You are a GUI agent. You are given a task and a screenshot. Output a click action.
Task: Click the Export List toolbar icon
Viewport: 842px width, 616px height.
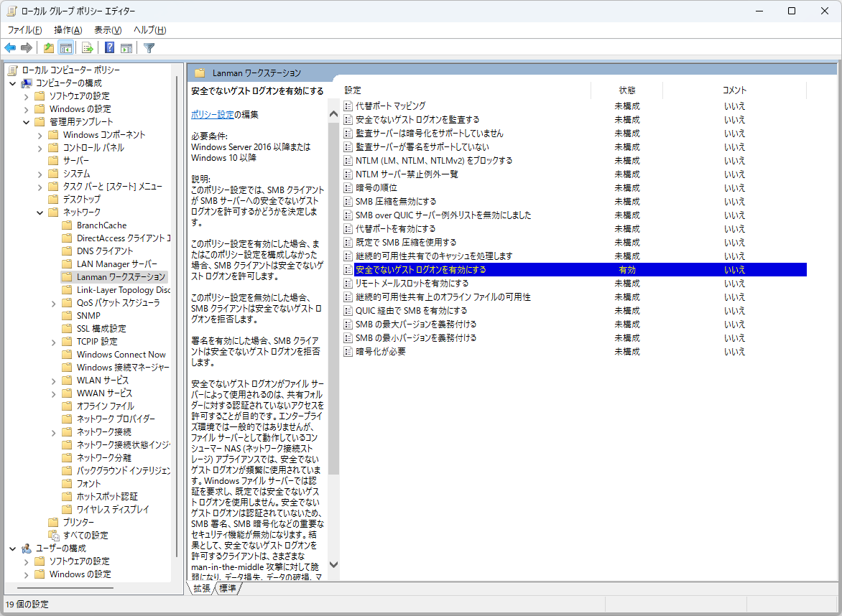coord(88,48)
